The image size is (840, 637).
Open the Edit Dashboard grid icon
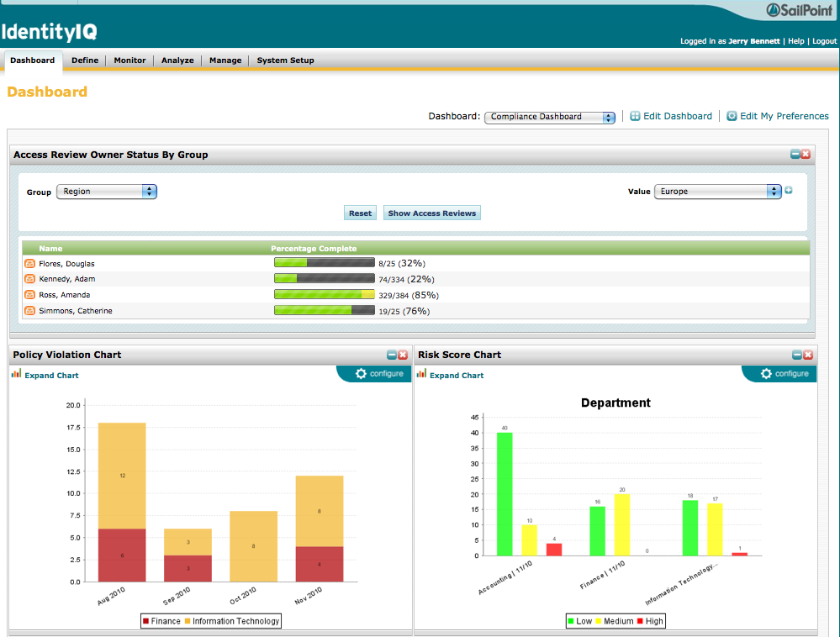pyautogui.click(x=635, y=116)
